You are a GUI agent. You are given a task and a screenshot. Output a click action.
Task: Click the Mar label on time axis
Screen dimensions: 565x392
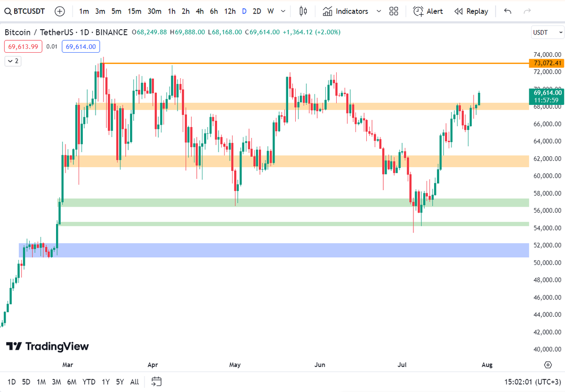[68, 365]
